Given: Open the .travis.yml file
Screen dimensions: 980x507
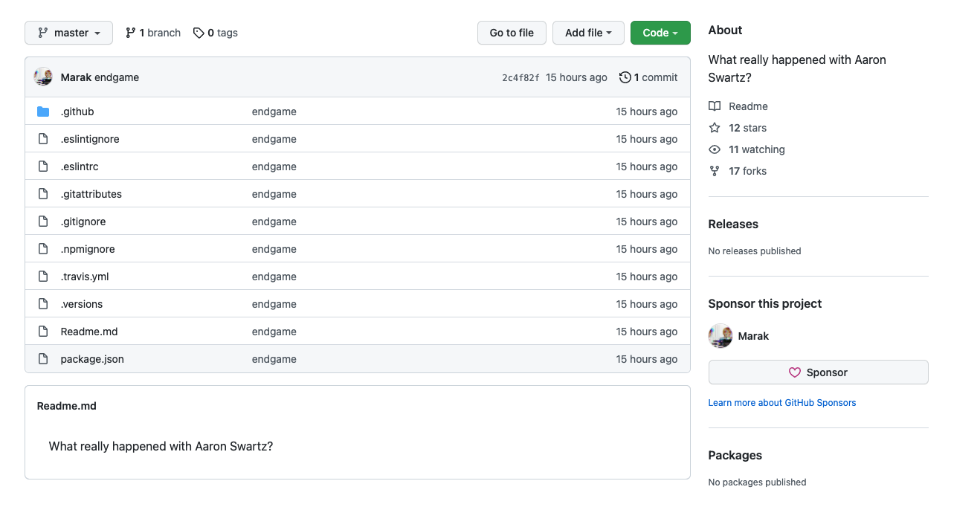Looking at the screenshot, I should (x=85, y=277).
